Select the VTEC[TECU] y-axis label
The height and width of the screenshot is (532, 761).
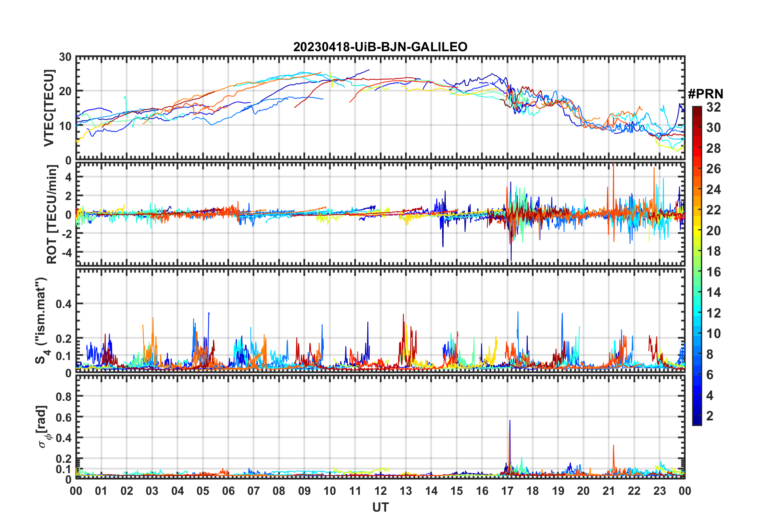(x=49, y=108)
